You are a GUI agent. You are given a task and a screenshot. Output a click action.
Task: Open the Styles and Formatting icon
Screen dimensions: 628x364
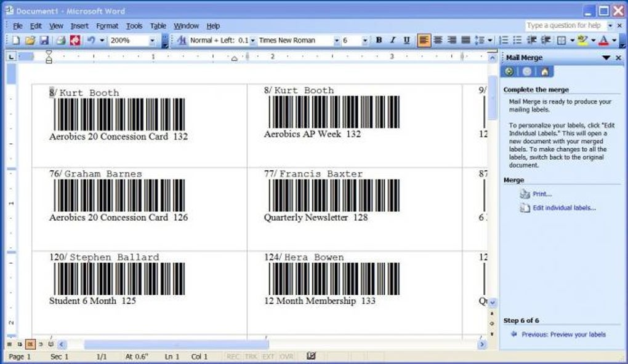point(182,41)
